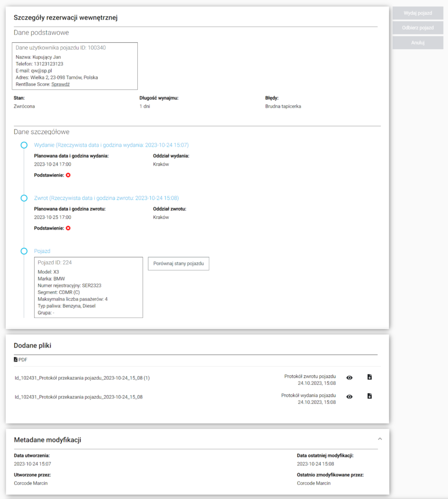Open the Pojazd section heading
The height and width of the screenshot is (499, 448).
coord(42,251)
